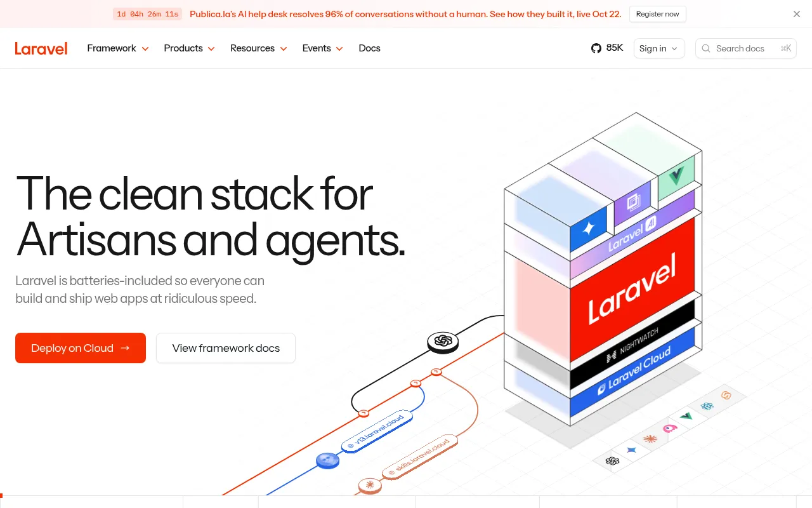Click the purple Laravel AI layer
This screenshot has height=508, width=812.
[632, 234]
